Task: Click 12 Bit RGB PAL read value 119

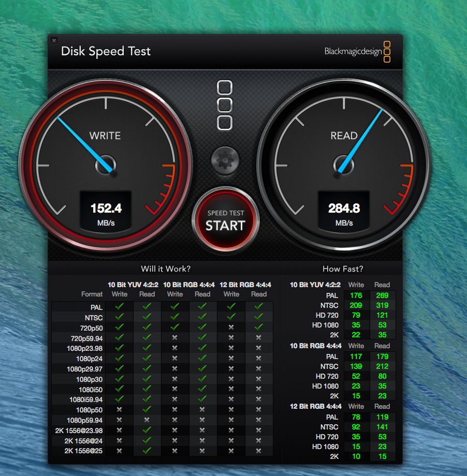Action: (382, 417)
